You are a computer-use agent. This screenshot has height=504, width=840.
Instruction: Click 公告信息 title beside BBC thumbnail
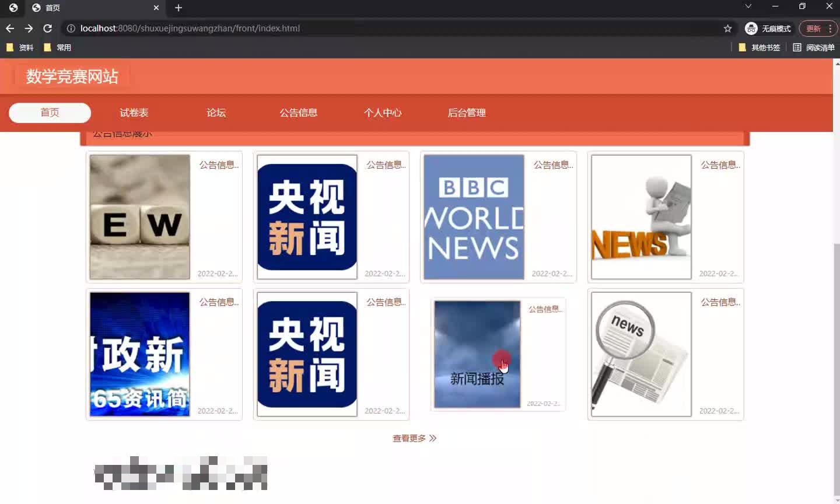click(554, 165)
